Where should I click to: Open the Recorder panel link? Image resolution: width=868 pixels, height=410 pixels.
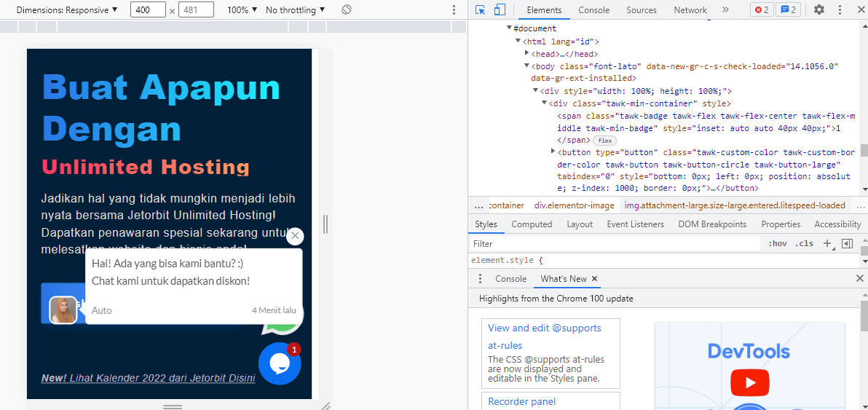click(x=521, y=401)
